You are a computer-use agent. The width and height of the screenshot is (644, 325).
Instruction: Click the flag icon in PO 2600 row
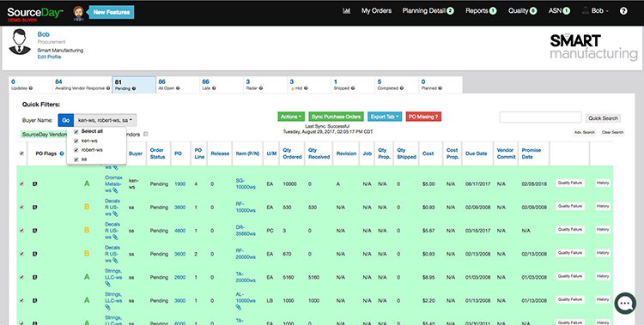coord(35,277)
